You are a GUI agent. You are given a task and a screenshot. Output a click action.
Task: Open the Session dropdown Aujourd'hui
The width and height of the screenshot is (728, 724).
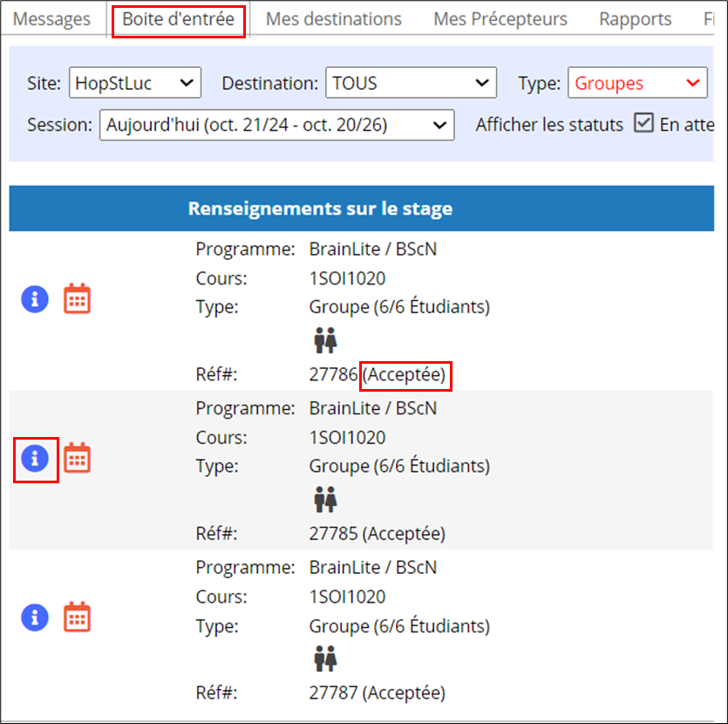pyautogui.click(x=276, y=125)
